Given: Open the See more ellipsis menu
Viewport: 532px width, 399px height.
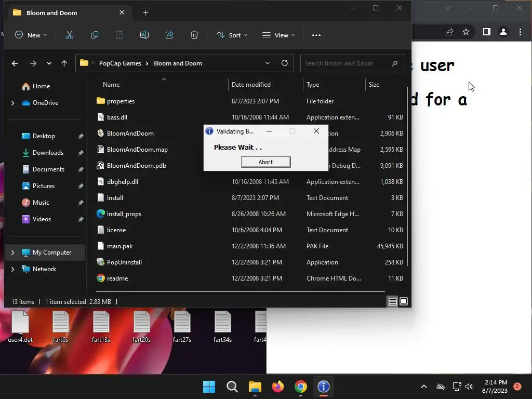Looking at the screenshot, I should point(316,35).
